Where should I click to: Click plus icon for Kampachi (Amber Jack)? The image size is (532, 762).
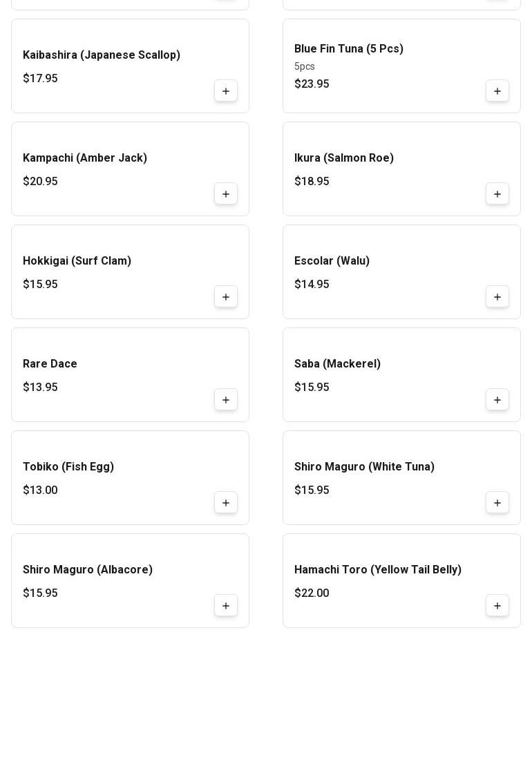(x=226, y=194)
